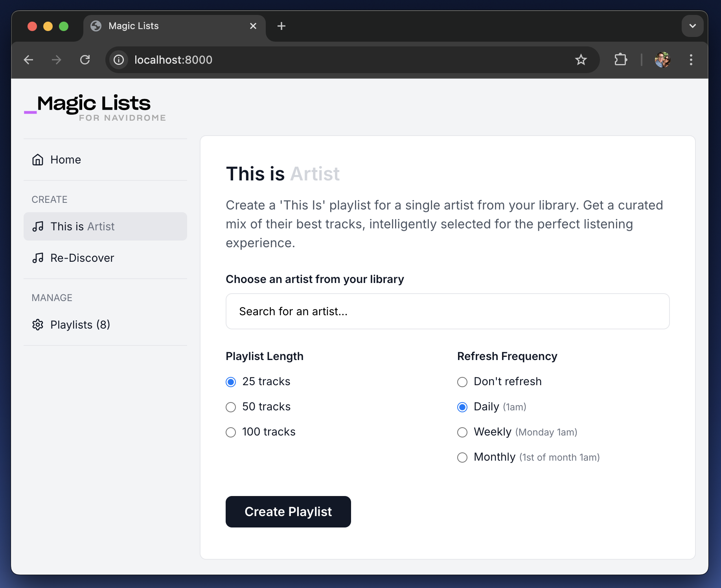The height and width of the screenshot is (588, 721).
Task: Click the Magic Lists logo
Action: coord(95,108)
